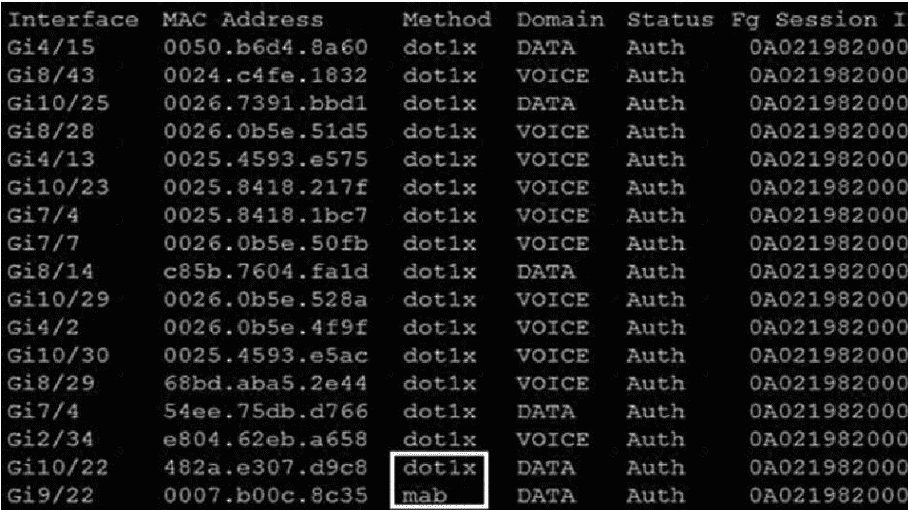
Task: Click the session ID of Gi4/13 row
Action: pos(829,159)
